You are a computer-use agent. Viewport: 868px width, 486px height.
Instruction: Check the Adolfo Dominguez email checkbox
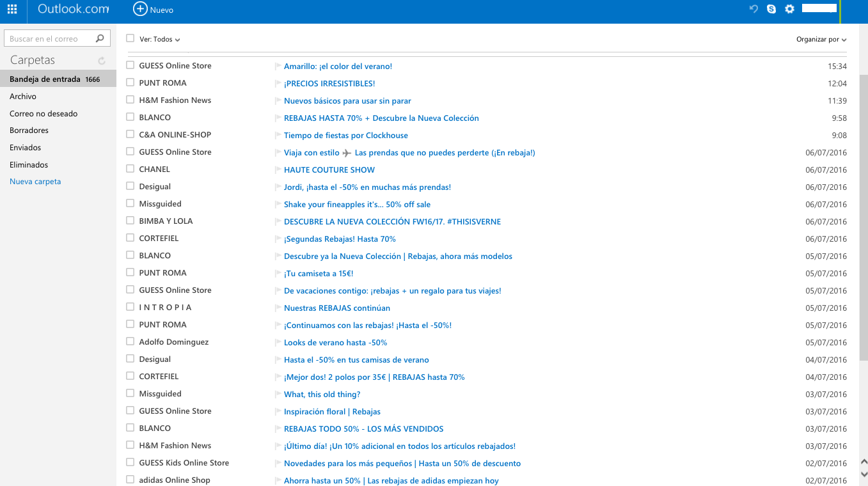130,341
